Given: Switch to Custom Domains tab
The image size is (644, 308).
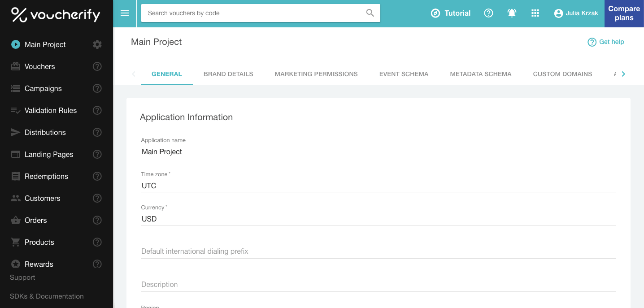Looking at the screenshot, I should click(562, 74).
